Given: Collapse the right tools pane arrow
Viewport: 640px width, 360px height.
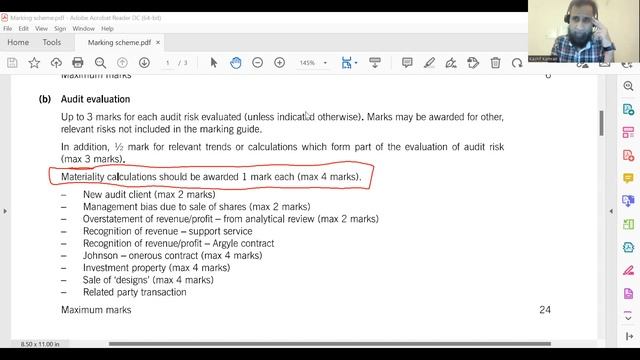Looking at the screenshot, I should pos(611,211).
